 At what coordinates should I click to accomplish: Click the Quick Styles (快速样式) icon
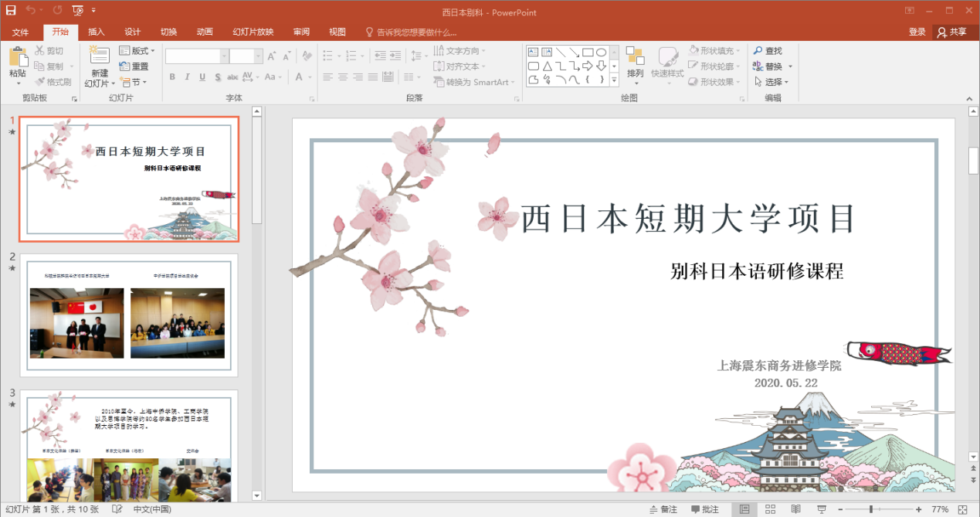[x=667, y=58]
